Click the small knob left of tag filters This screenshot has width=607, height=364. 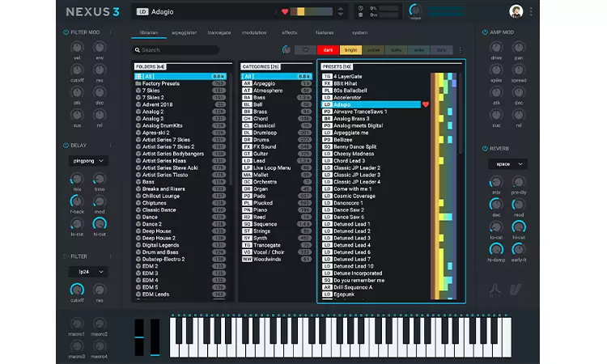287,50
